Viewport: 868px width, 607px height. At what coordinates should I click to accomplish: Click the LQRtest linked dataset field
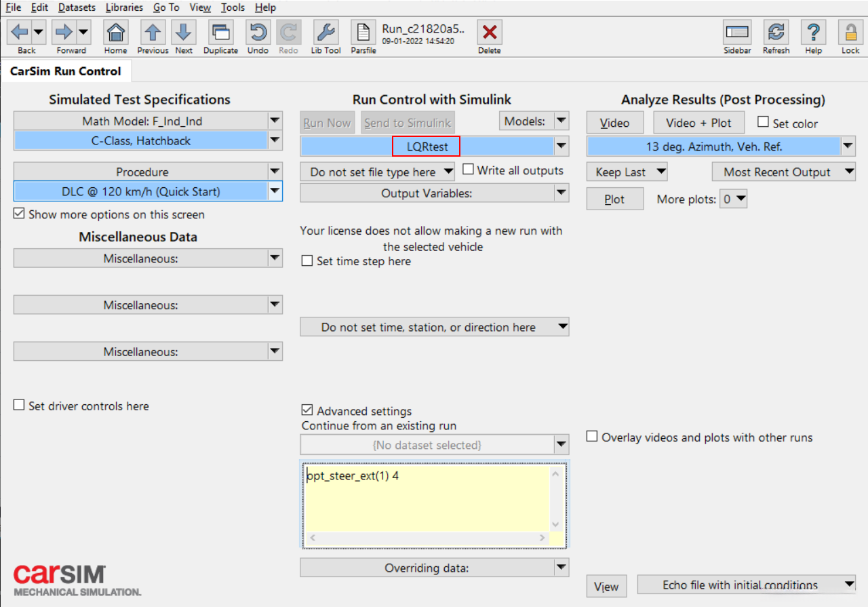427,145
